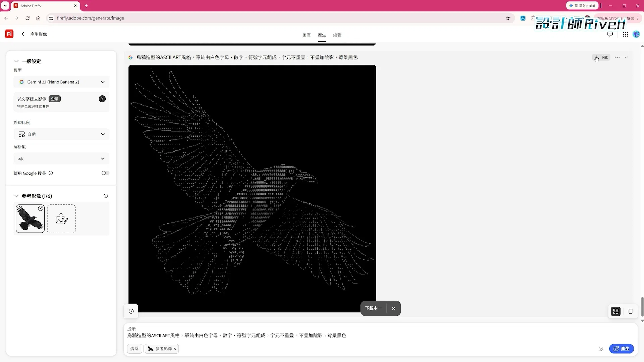
Task: Switch to the 產生 tab
Action: (322, 35)
